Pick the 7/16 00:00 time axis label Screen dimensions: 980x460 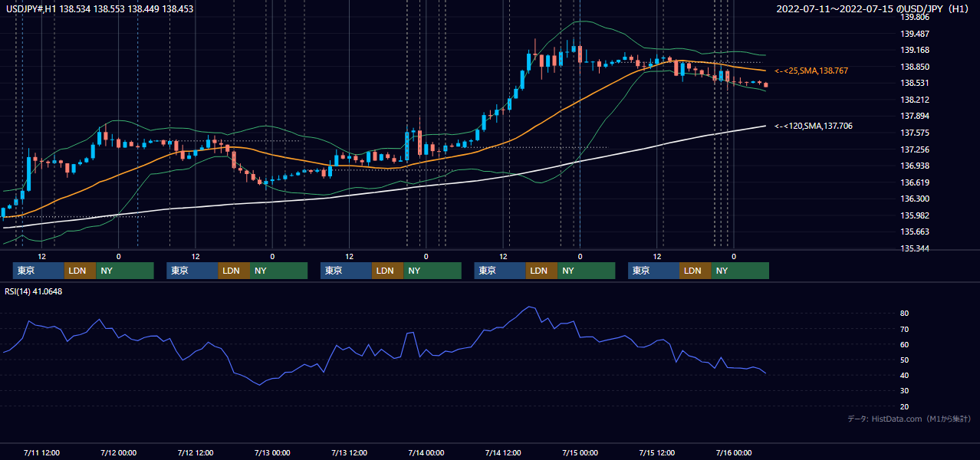pos(735,452)
